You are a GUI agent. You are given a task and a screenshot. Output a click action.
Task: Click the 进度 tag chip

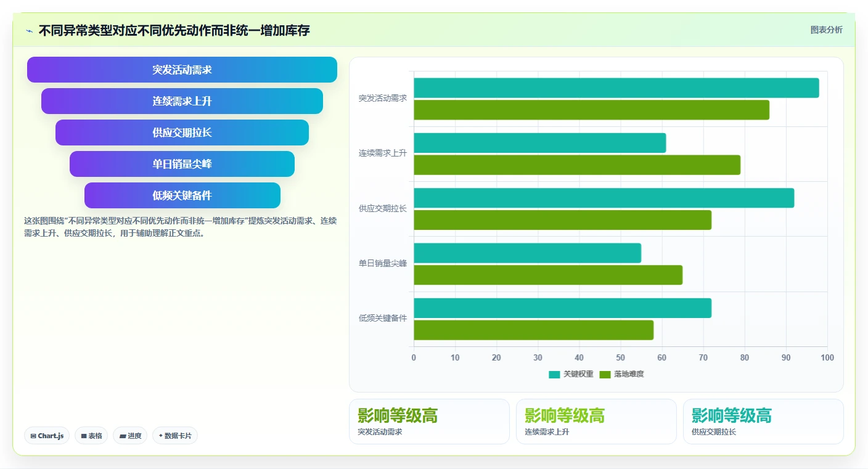130,436
